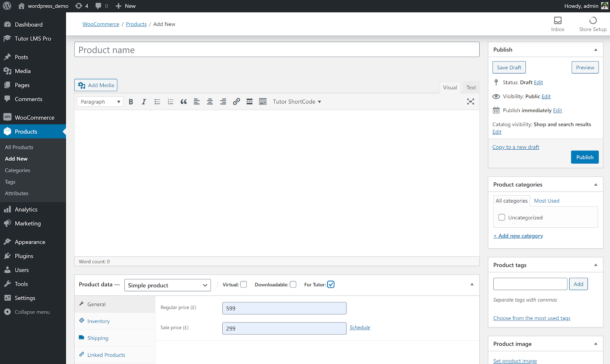This screenshot has width=610, height=364.
Task: Click the Set product image link
Action: coord(515,361)
